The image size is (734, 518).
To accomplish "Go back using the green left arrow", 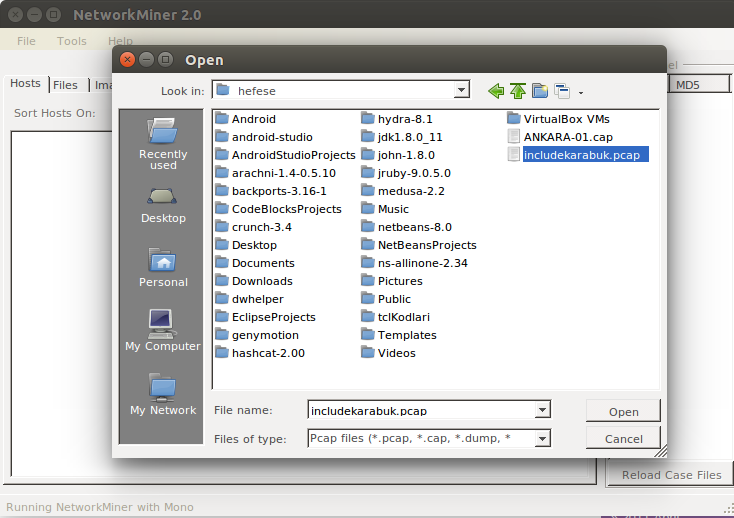I will point(496,90).
